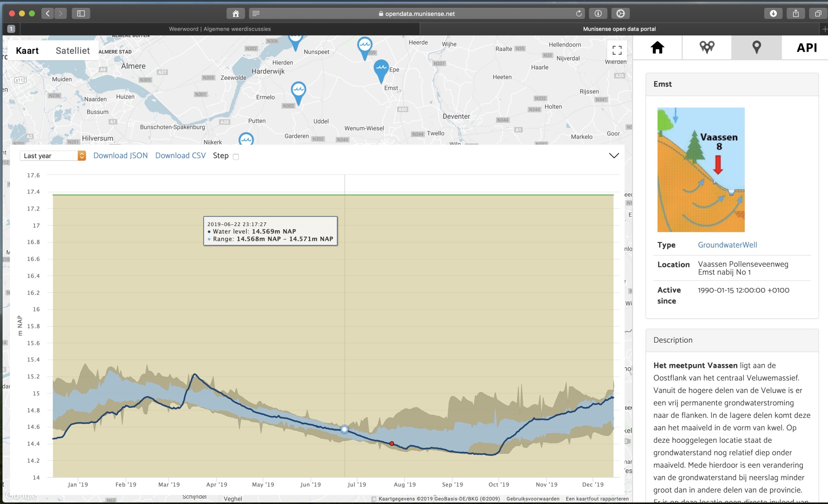
Task: Click the Download CSV link
Action: 180,155
